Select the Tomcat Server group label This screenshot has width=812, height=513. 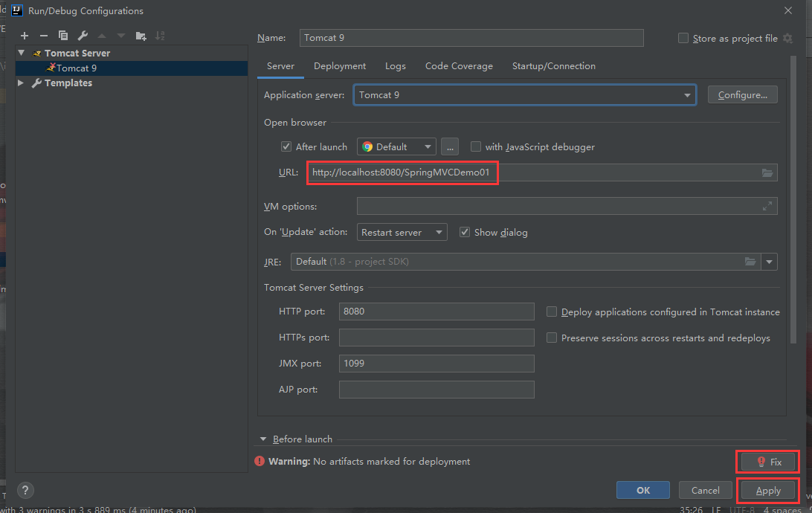click(77, 53)
